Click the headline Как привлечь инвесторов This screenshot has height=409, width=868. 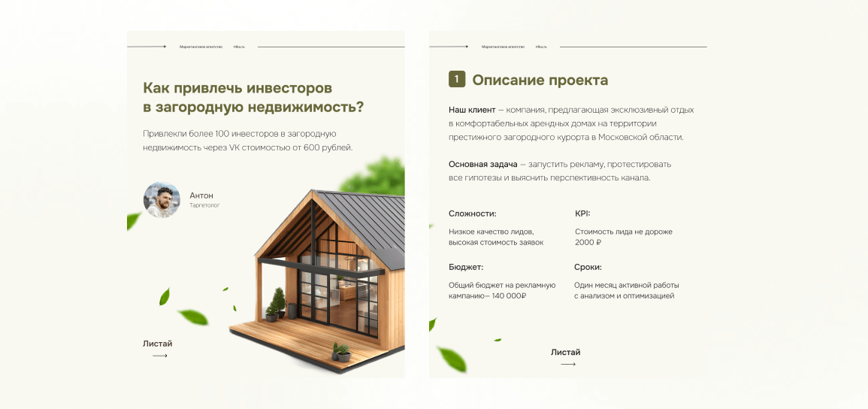tap(238, 88)
